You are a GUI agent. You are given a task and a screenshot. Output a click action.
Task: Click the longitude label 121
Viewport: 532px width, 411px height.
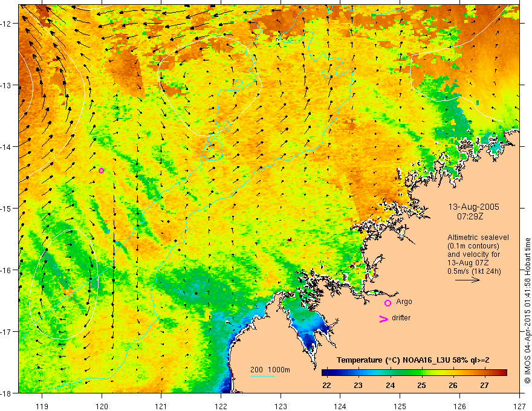[161, 407]
